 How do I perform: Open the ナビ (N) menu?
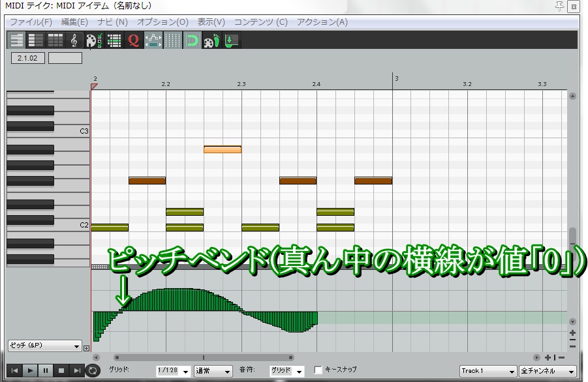point(112,22)
